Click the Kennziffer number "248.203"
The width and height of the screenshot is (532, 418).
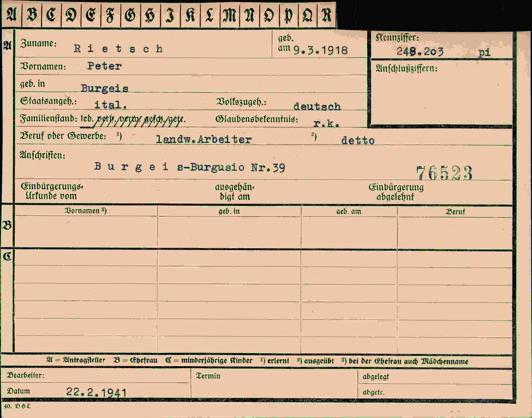(x=420, y=51)
